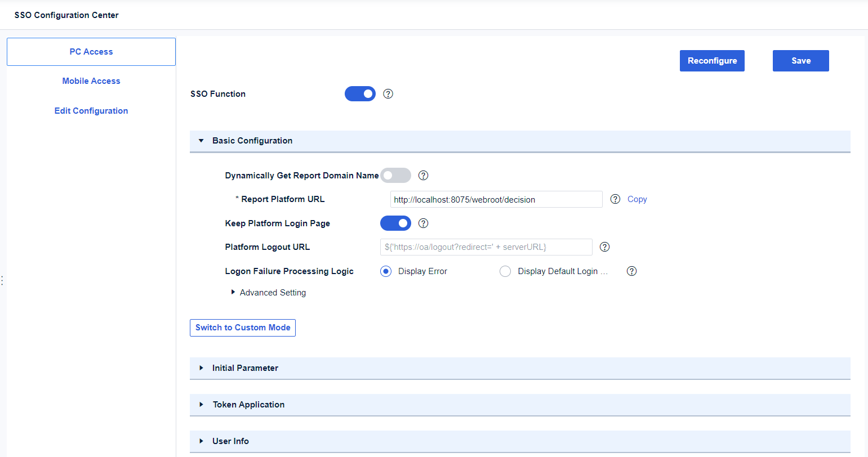Viewport: 868px width, 457px height.
Task: Disable the SSO Function switch
Action: coord(360,94)
